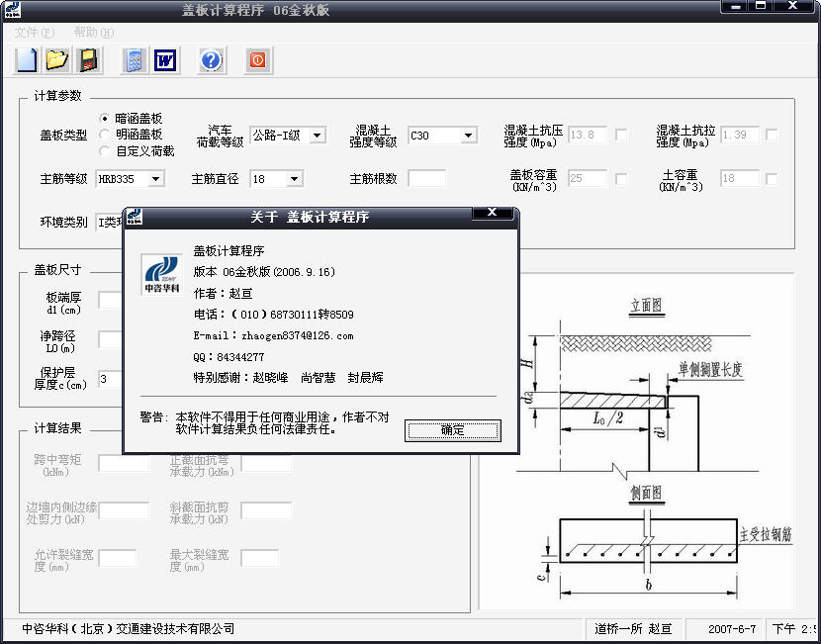Open help via the blue question mark icon

click(212, 60)
